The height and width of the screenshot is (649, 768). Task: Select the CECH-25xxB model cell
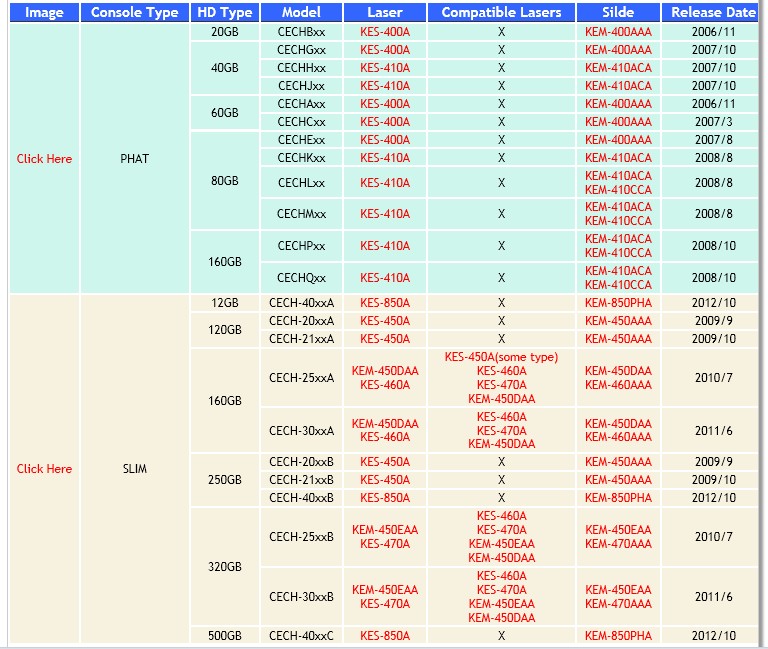point(301,537)
